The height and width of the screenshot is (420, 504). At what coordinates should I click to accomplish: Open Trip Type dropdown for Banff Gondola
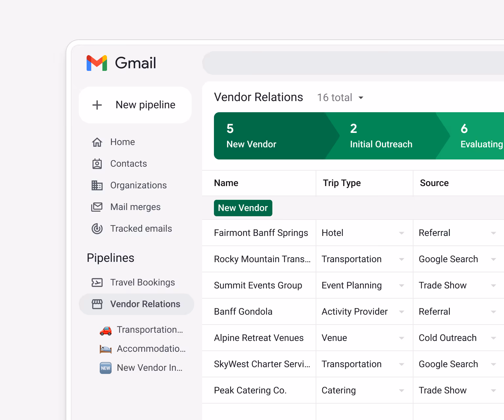(x=402, y=312)
